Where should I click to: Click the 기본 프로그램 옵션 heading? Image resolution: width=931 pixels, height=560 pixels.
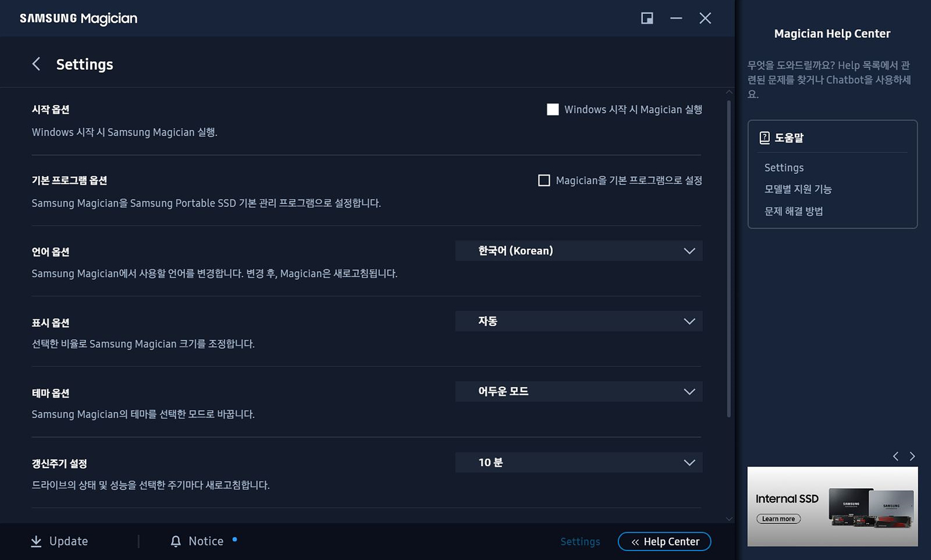(69, 180)
